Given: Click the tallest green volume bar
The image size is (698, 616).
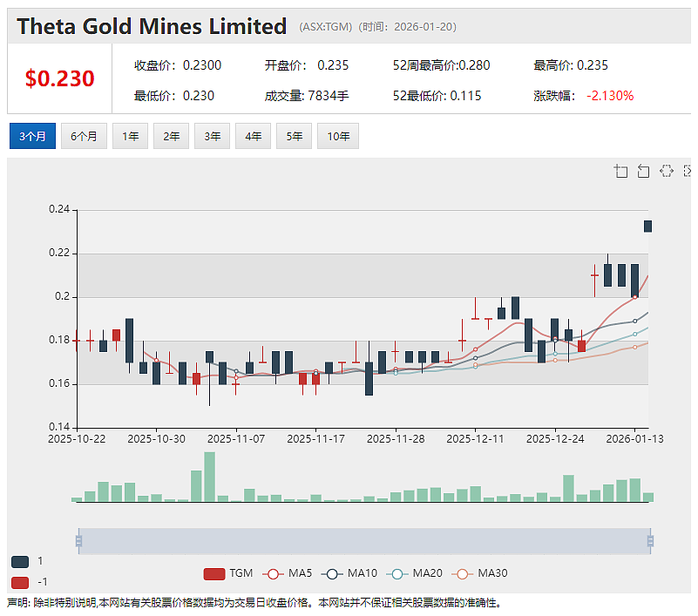Looking at the screenshot, I should pyautogui.click(x=209, y=477).
